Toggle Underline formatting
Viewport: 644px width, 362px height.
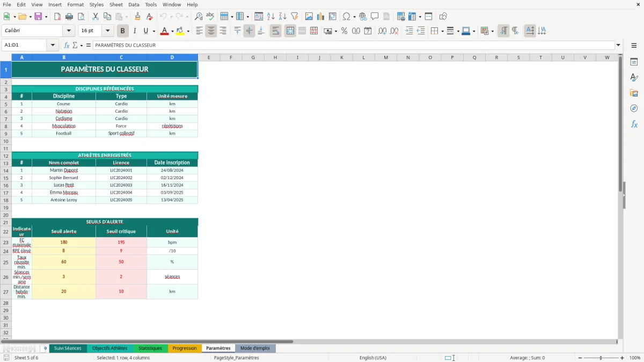point(145,31)
